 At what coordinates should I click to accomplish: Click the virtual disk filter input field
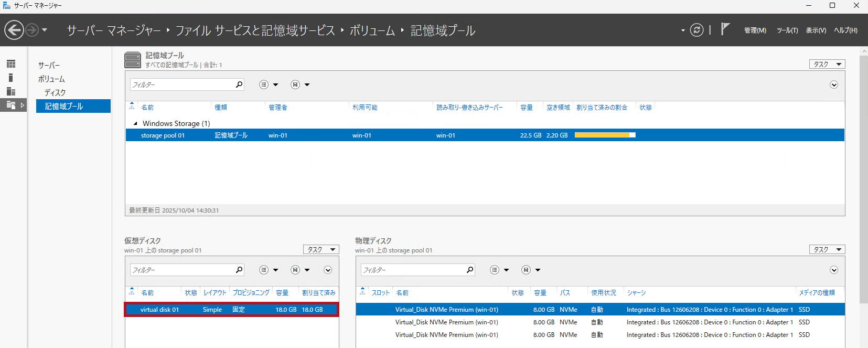182,270
